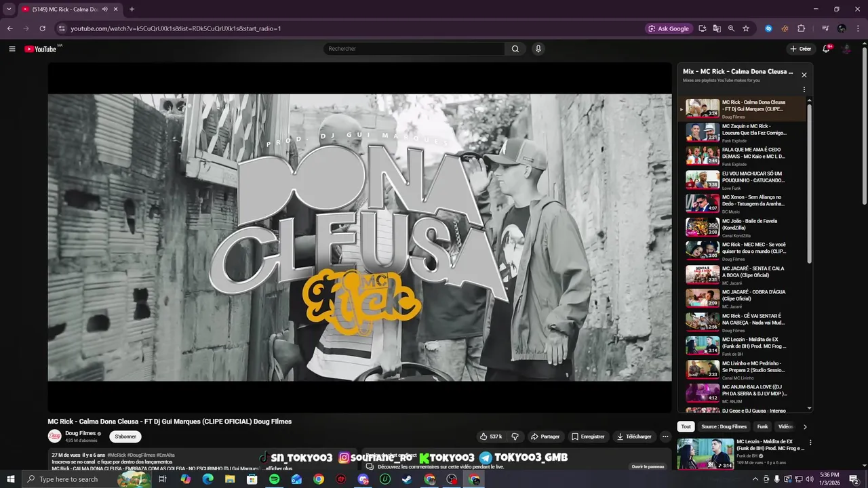Translate this page icon in address bar
Screen dimensions: 868x488
click(x=717, y=28)
